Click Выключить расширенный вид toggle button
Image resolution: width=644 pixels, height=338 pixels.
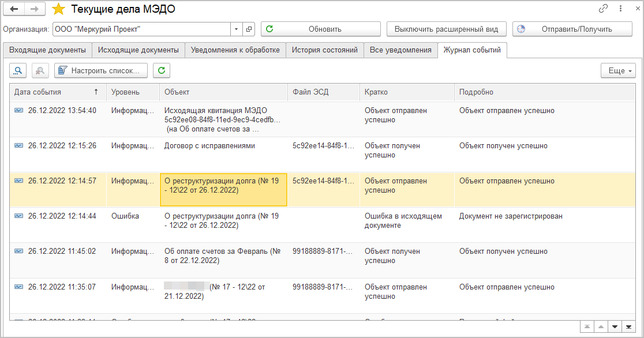click(x=447, y=29)
